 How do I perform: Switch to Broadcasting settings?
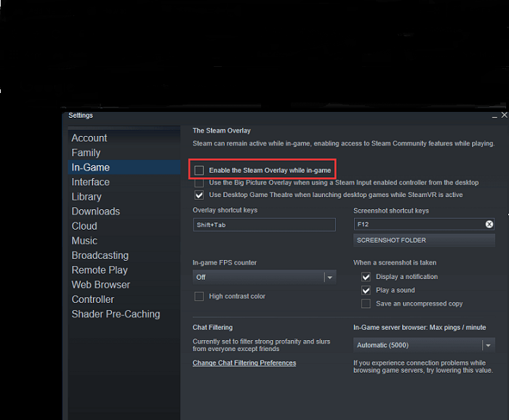point(124,256)
